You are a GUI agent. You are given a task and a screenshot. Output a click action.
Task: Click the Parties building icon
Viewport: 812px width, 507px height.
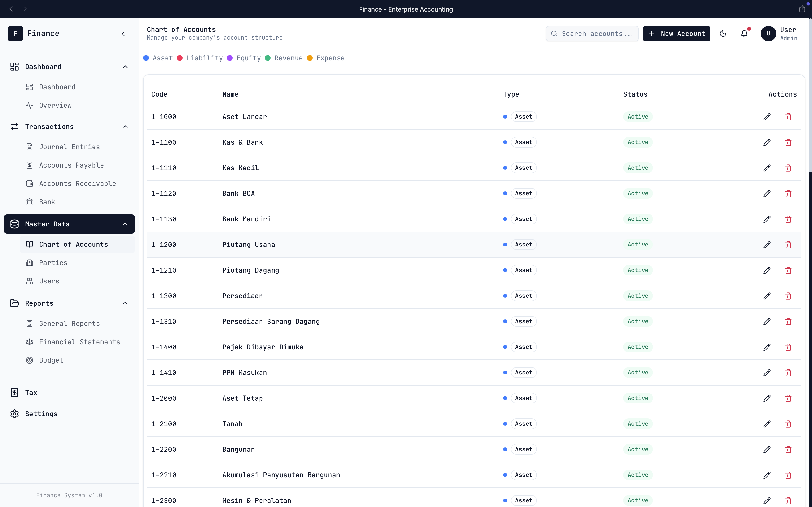(x=30, y=263)
